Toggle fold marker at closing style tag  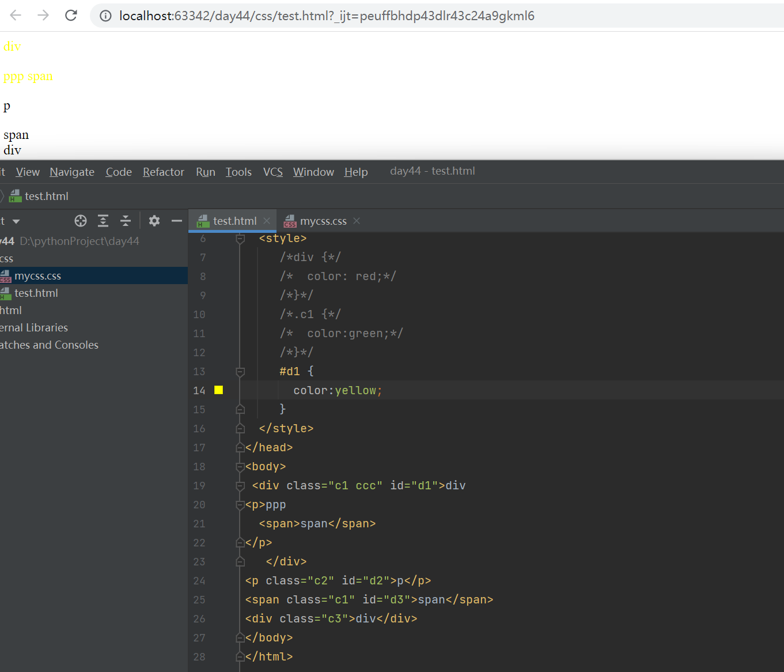241,428
